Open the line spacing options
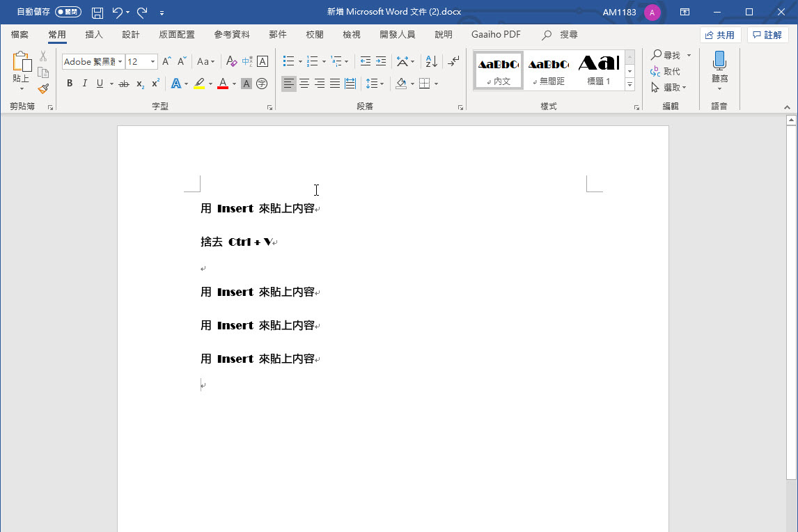The image size is (798, 532). [x=375, y=83]
